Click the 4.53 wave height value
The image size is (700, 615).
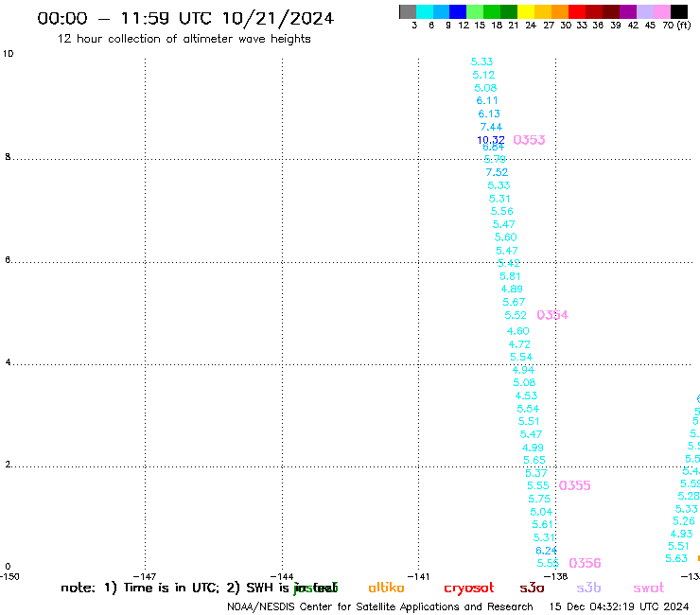tap(526, 395)
